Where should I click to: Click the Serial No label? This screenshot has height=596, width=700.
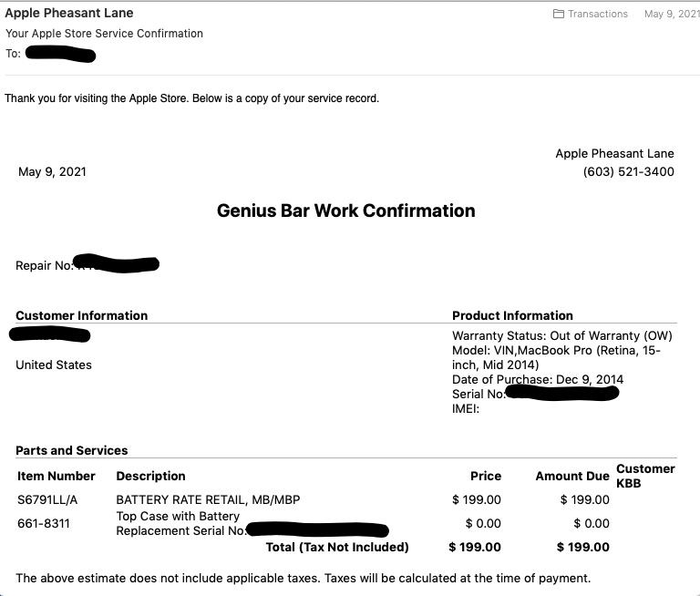coord(479,395)
